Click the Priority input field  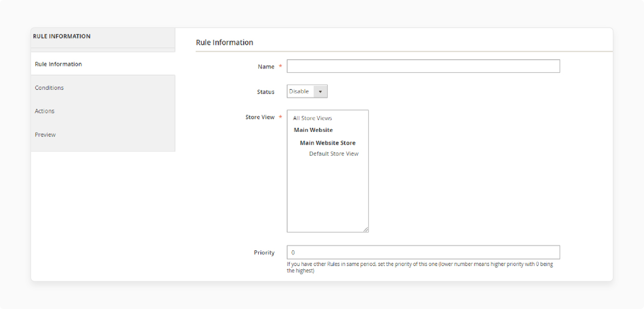point(423,252)
